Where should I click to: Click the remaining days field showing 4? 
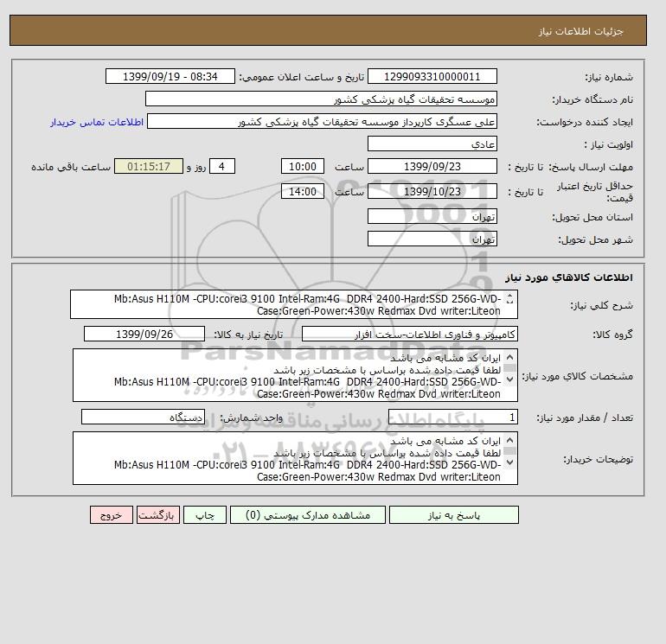pyautogui.click(x=222, y=167)
